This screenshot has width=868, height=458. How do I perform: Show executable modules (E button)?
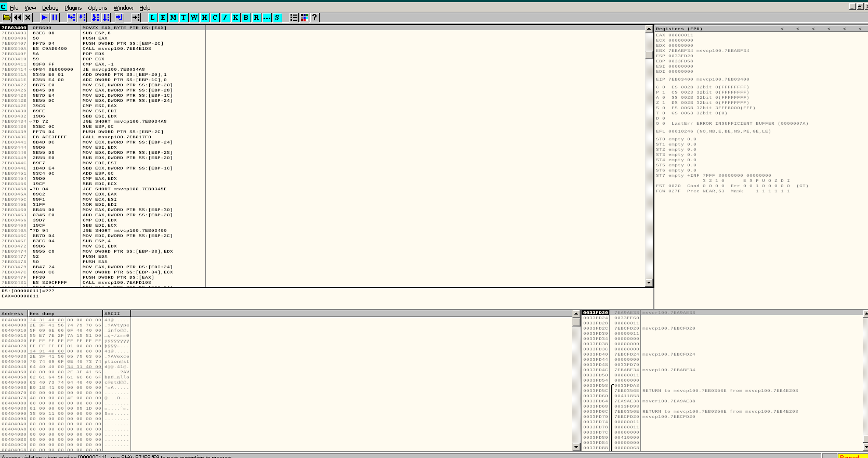[x=163, y=18]
